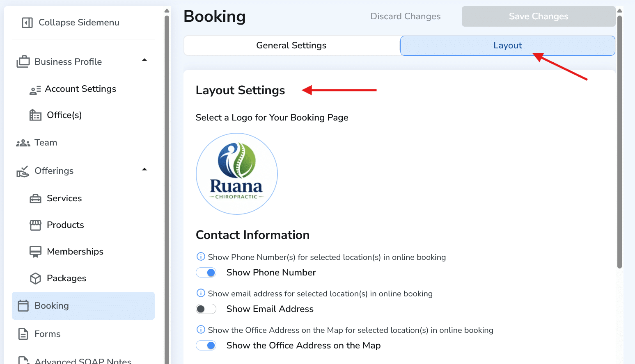Click the Forms document icon
This screenshot has height=364, width=635.
[23, 334]
